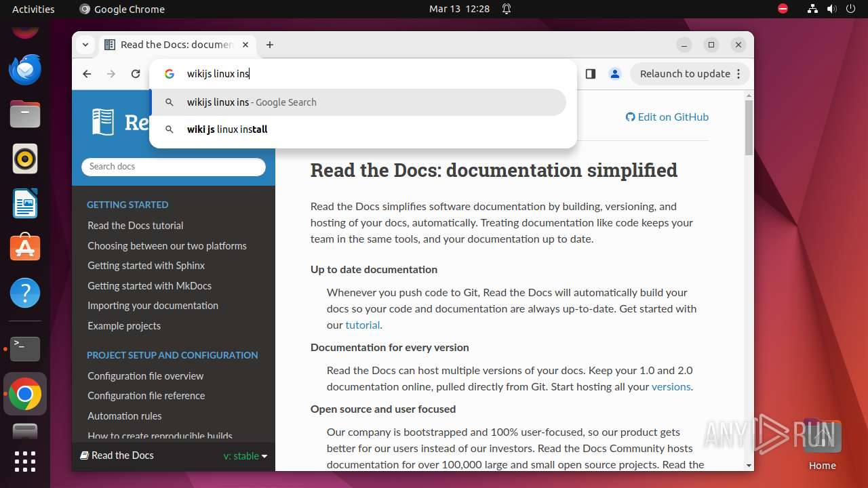The height and width of the screenshot is (488, 868).
Task: Expand the 'v: stable' version selector
Action: 245,456
